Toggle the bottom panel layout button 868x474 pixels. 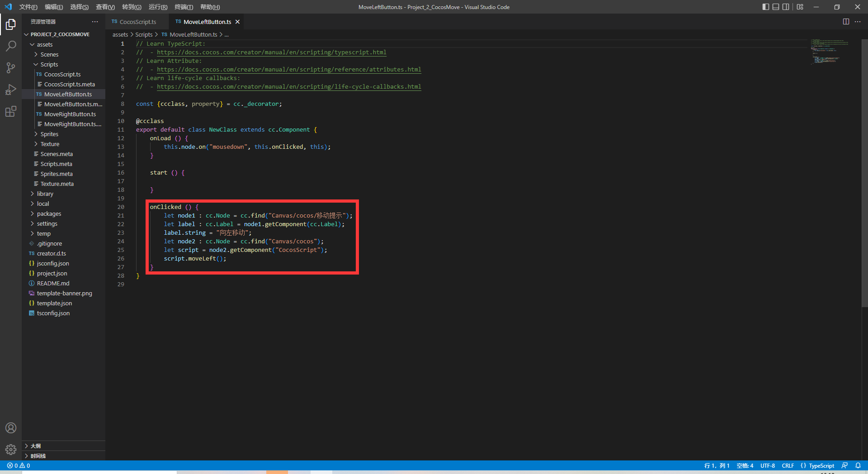click(x=776, y=7)
